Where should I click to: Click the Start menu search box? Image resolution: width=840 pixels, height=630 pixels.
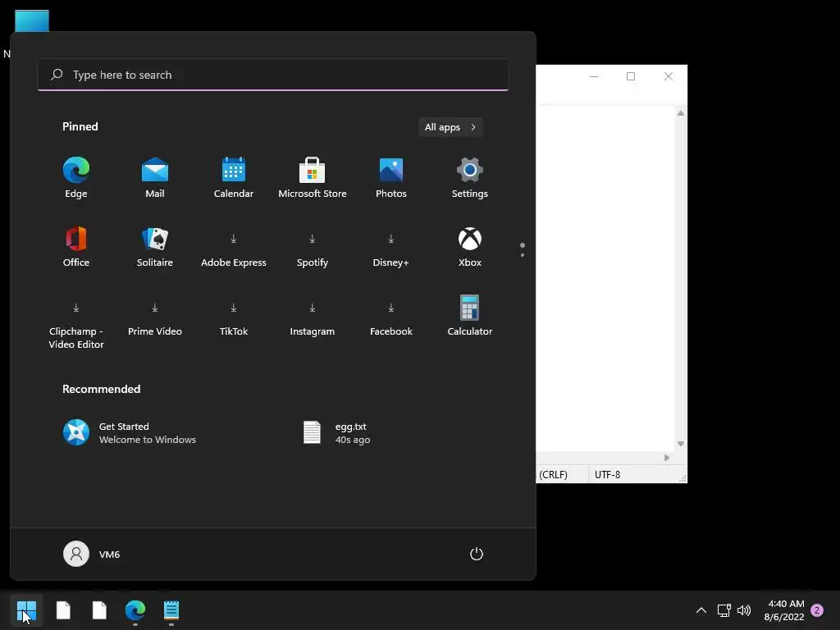click(273, 75)
